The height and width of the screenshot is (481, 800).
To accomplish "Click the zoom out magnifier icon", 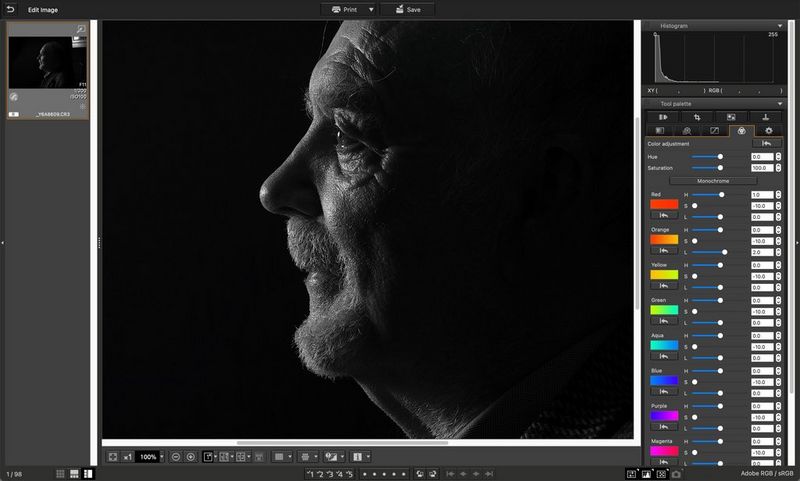I will tap(175, 456).
